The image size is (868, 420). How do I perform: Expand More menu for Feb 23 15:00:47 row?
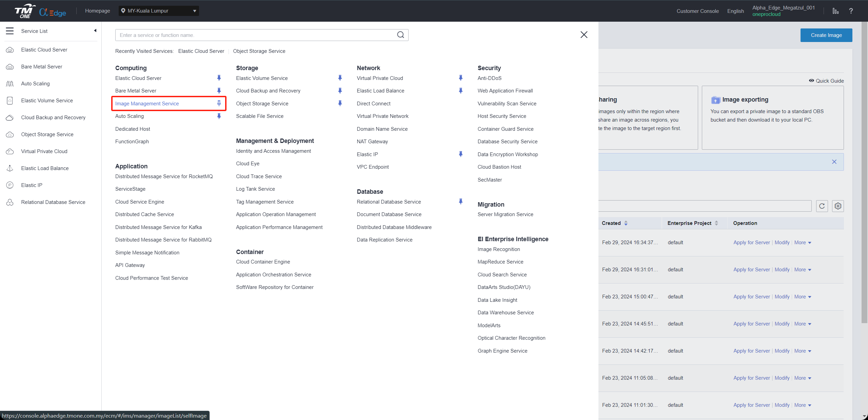point(803,297)
